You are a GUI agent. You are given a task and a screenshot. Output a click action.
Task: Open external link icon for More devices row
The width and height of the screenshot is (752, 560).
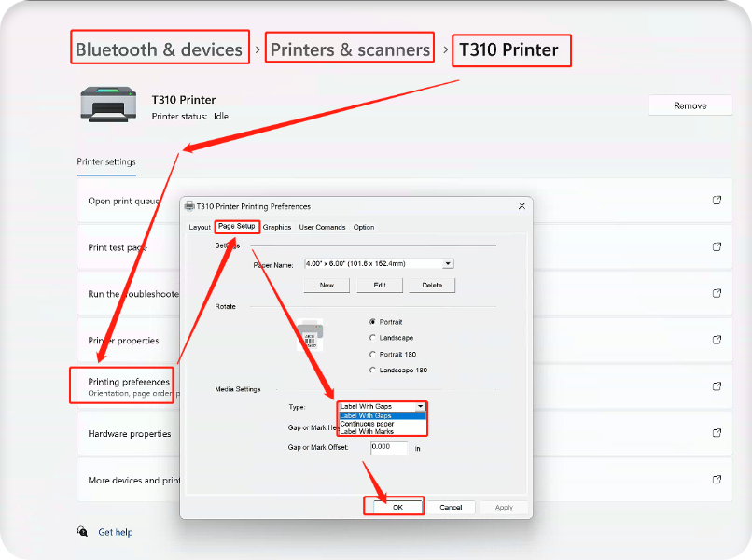click(717, 480)
